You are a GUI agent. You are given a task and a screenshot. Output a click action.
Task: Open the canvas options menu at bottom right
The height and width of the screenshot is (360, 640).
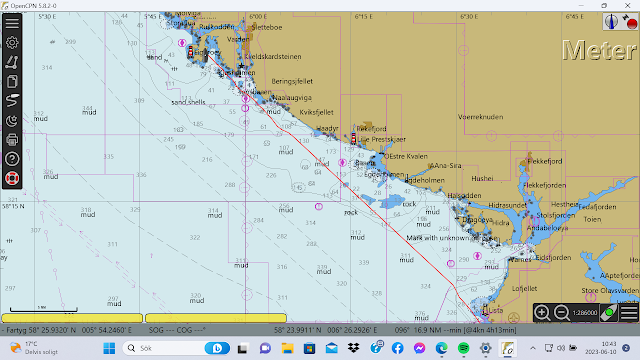click(x=629, y=313)
